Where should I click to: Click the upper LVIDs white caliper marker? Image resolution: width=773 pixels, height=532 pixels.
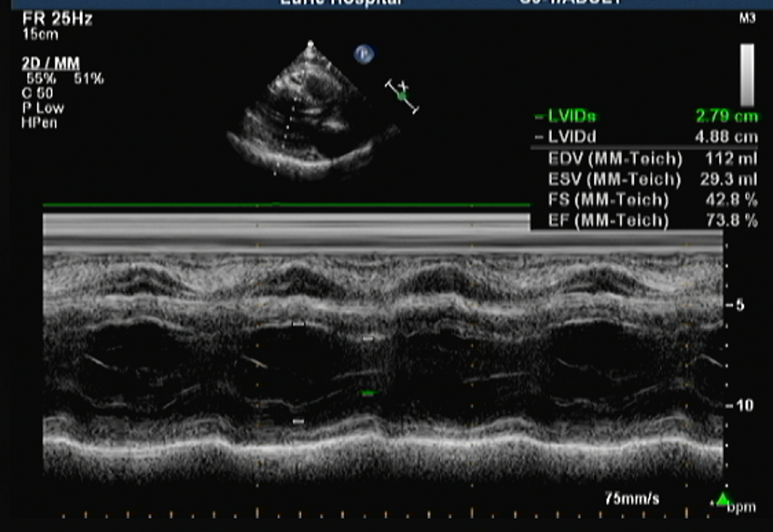pyautogui.click(x=367, y=338)
